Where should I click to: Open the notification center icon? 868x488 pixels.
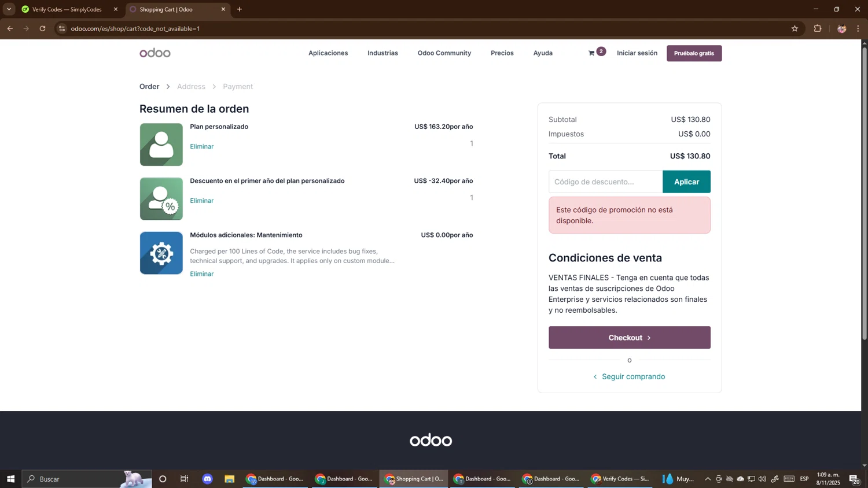pyautogui.click(x=854, y=479)
